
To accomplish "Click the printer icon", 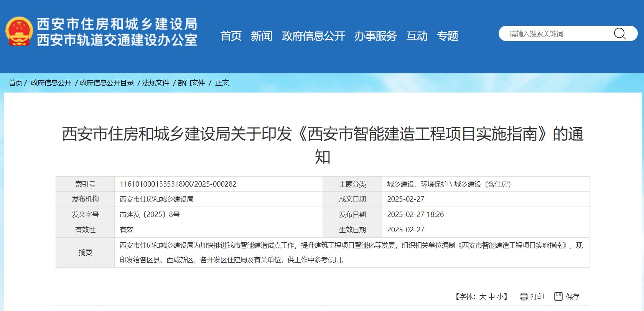I will tap(524, 297).
